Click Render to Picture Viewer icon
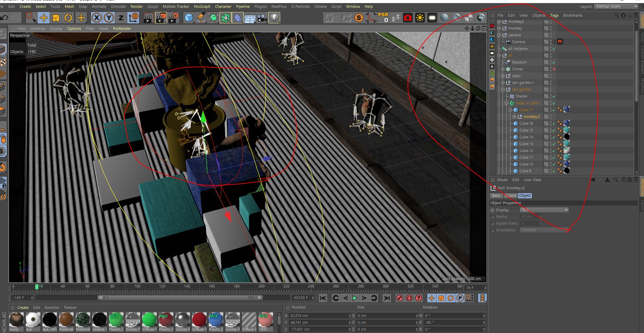This screenshot has width=644, height=333. [161, 18]
